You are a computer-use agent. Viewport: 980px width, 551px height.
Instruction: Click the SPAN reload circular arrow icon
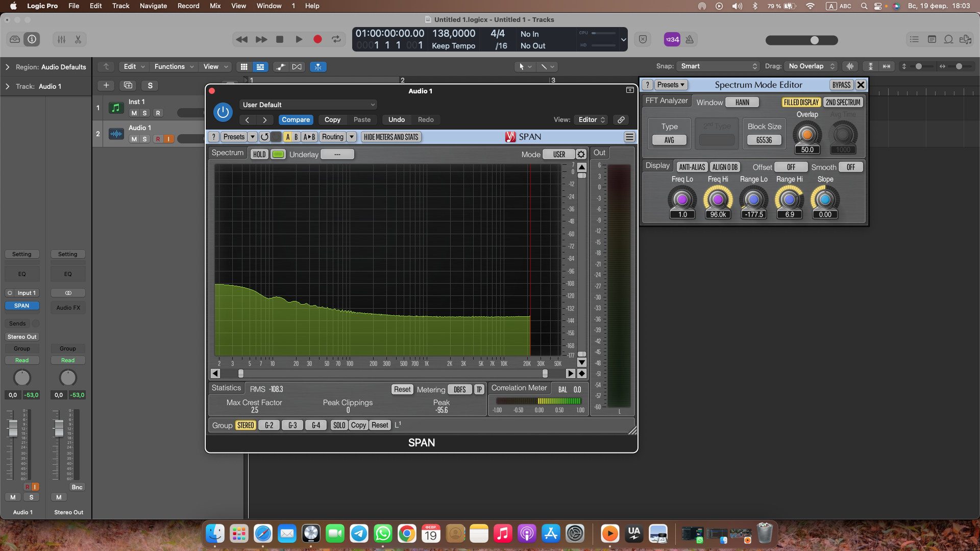[x=264, y=137]
